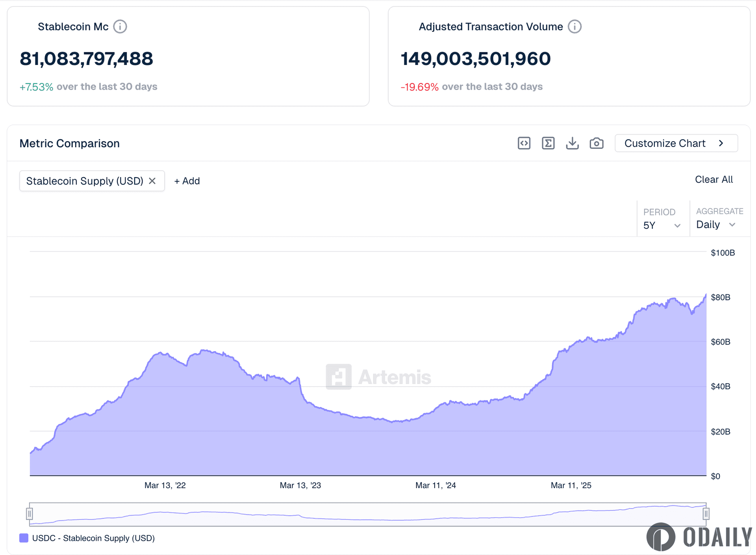Viewport: 756px width, 555px height.
Task: Remove the Stablecoin Supply (USD) metric chip
Action: point(153,181)
